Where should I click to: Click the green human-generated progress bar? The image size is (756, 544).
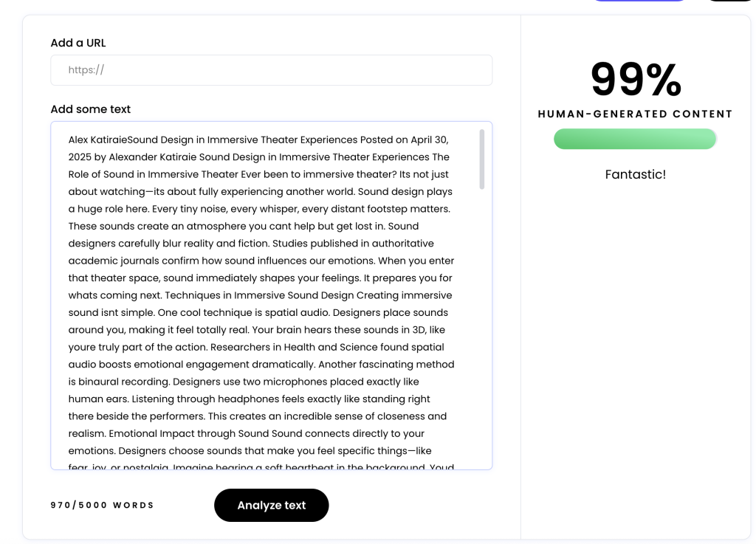coord(635,139)
